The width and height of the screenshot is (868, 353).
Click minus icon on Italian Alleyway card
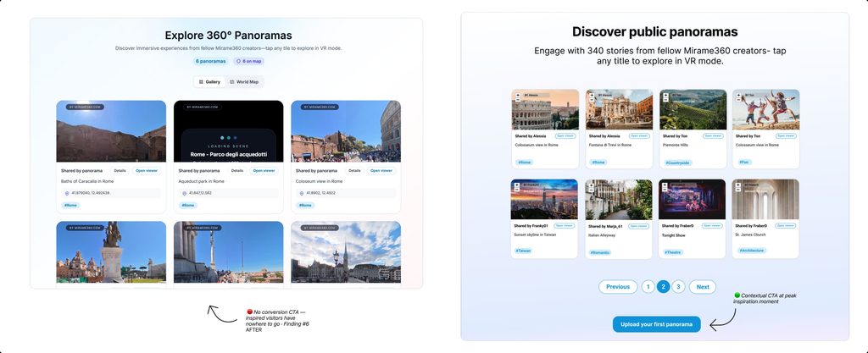click(x=591, y=190)
